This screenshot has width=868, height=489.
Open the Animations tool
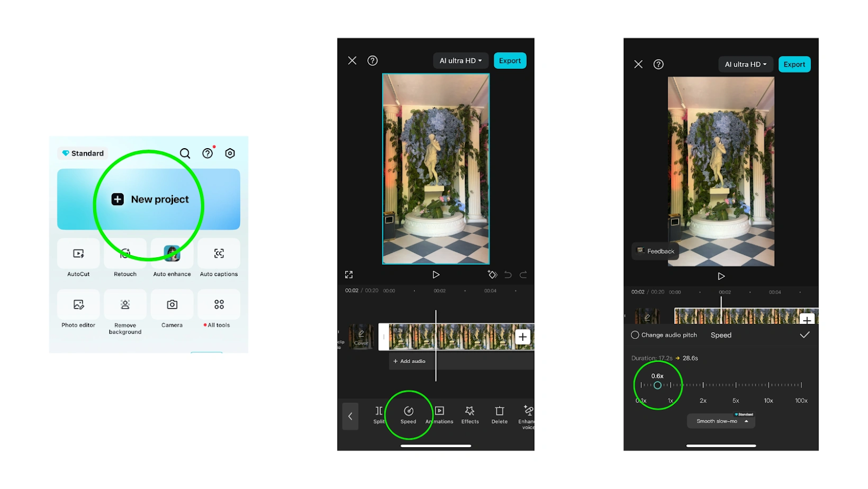click(439, 415)
